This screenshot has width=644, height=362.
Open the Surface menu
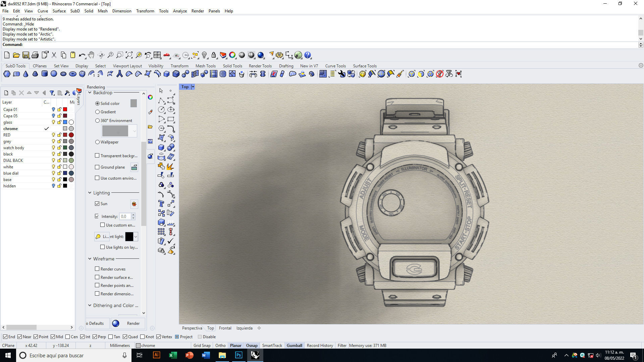click(59, 11)
